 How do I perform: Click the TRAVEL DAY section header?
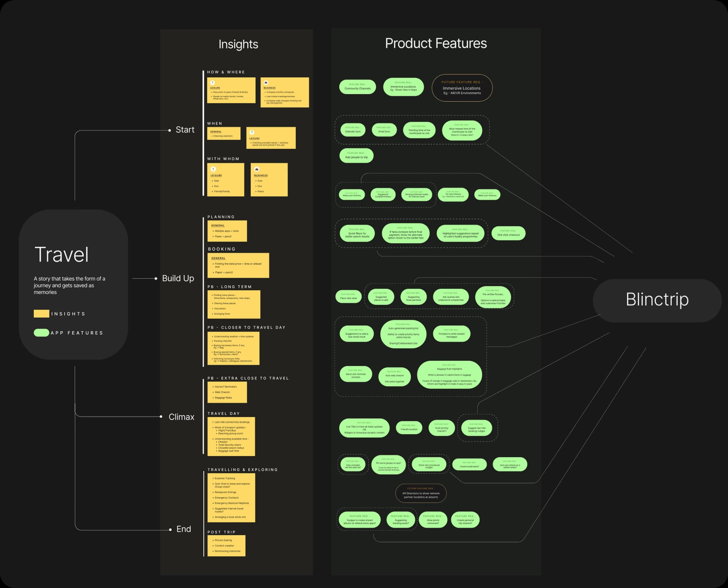pyautogui.click(x=224, y=414)
